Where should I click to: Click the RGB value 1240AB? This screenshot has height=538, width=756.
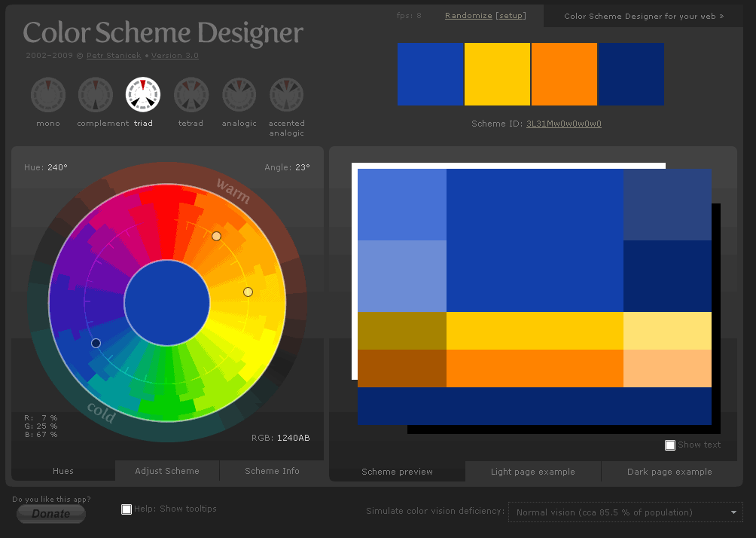pos(293,438)
